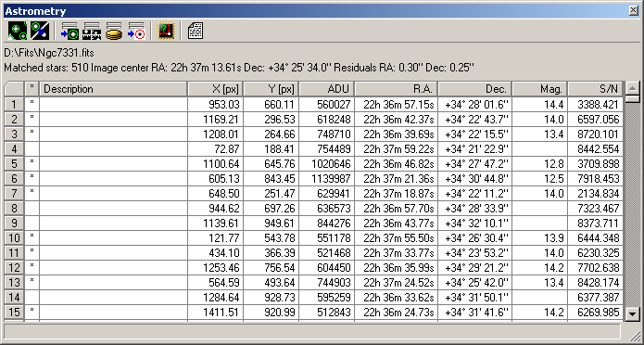Viewport: 644px width, 345px height.
Task: Click the scrollbar down arrow
Action: 633,313
